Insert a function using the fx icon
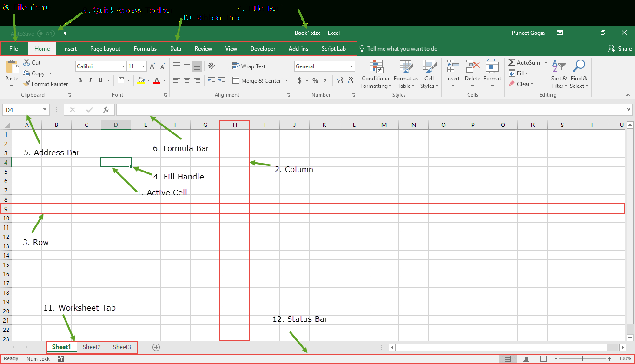The image size is (635, 364). click(106, 109)
